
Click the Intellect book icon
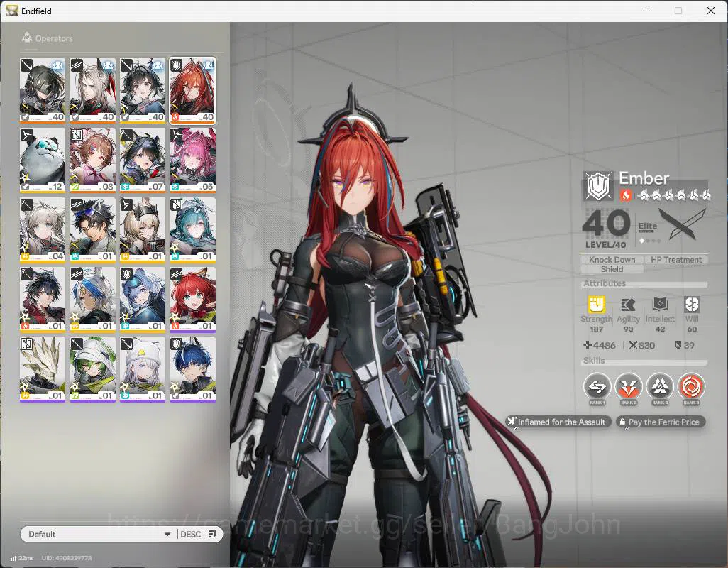(660, 305)
